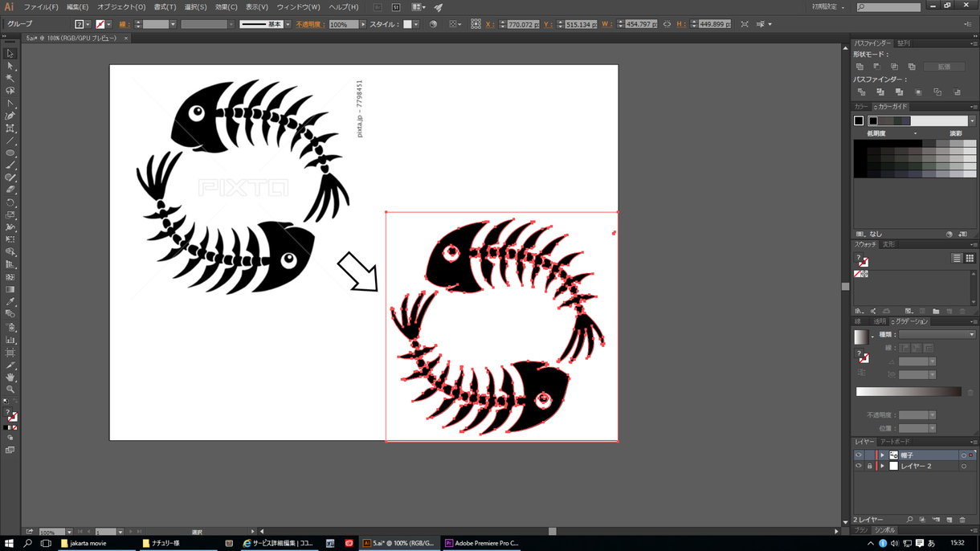Open the stroke color dropdown arrow
The width and height of the screenshot is (980, 551).
109,25
